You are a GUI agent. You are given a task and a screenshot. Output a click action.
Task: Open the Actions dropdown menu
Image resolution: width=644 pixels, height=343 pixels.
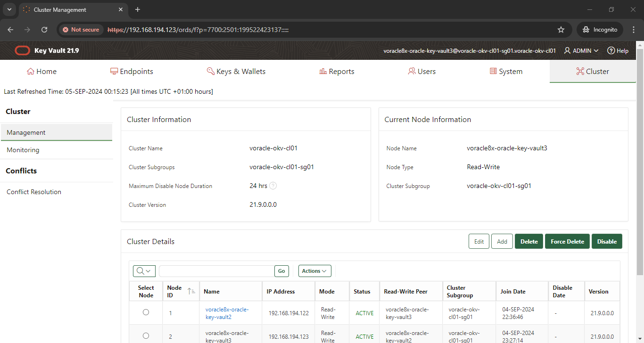pyautogui.click(x=314, y=271)
